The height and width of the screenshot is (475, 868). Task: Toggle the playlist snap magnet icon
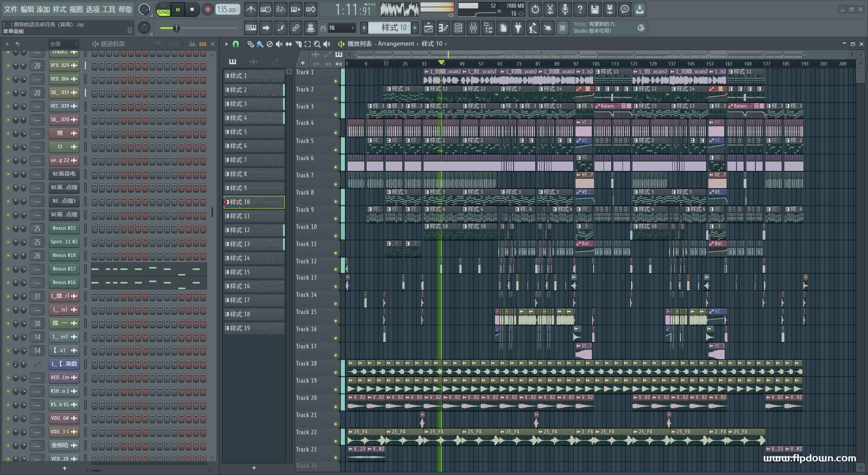click(x=236, y=44)
